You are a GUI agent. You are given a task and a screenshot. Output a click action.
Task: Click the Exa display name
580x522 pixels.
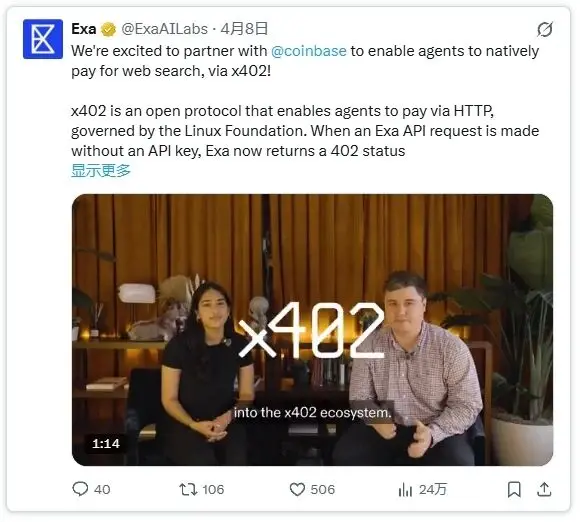[x=84, y=29]
